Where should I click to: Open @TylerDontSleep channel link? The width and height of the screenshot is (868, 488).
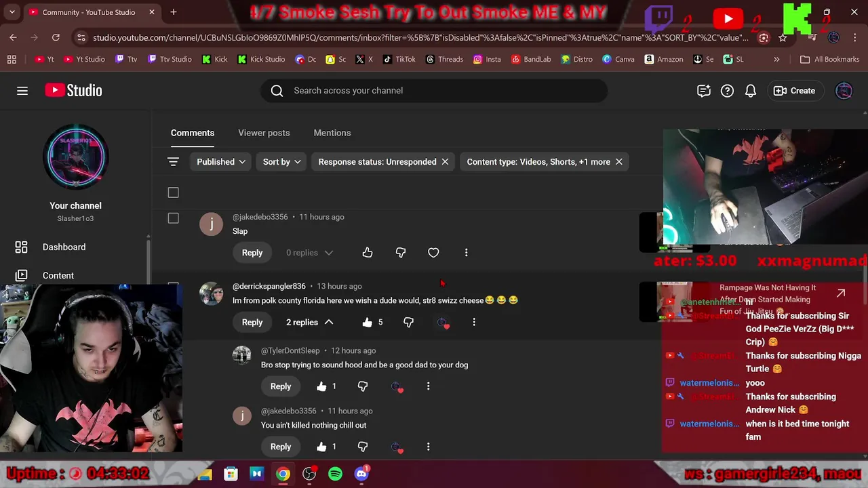[290, 350]
